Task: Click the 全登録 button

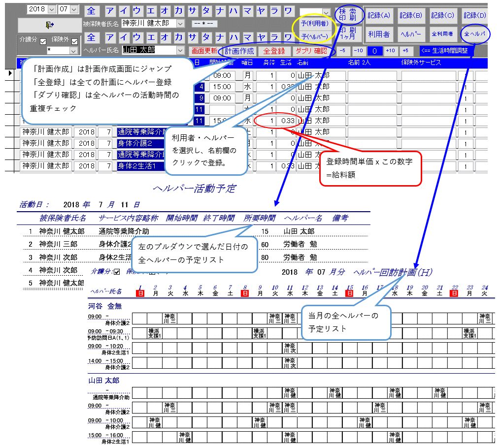Action: (274, 51)
